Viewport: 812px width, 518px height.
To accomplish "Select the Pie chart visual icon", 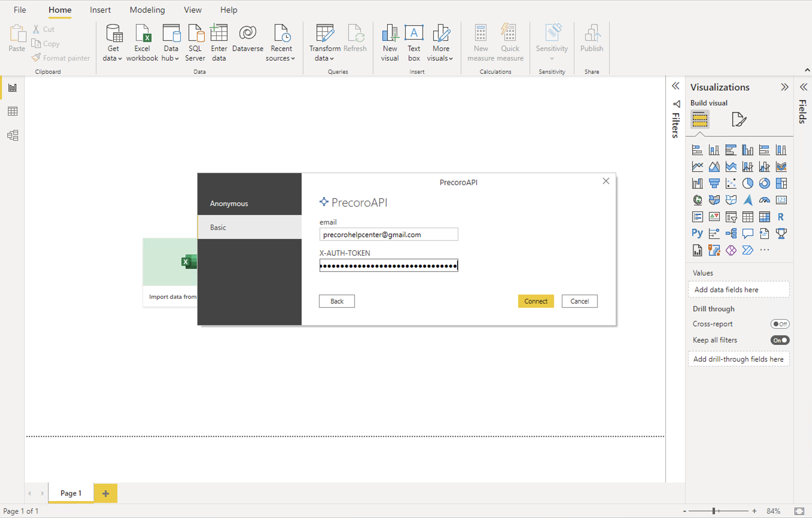I will point(748,183).
